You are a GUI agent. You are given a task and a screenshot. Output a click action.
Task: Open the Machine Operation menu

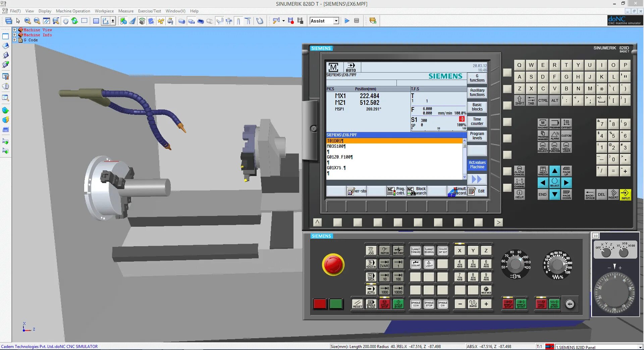(x=73, y=11)
